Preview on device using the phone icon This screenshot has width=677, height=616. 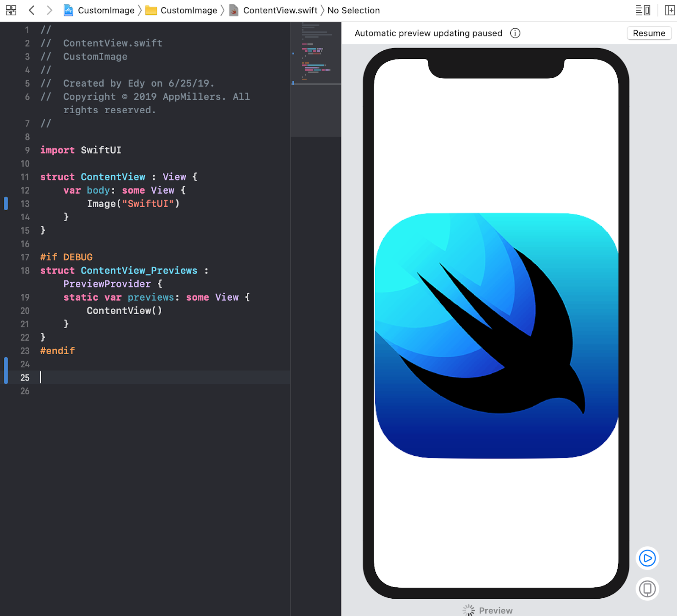(647, 589)
